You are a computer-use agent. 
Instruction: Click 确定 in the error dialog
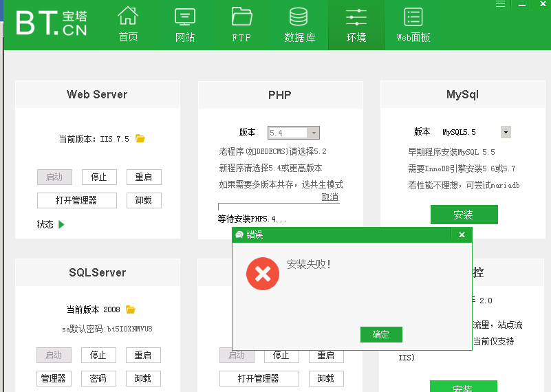click(381, 334)
